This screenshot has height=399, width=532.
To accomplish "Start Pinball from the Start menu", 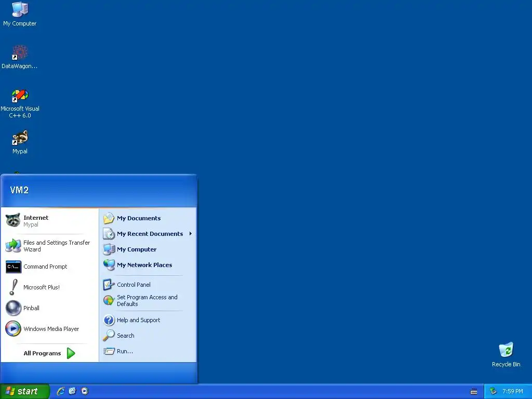I will pyautogui.click(x=50, y=308).
